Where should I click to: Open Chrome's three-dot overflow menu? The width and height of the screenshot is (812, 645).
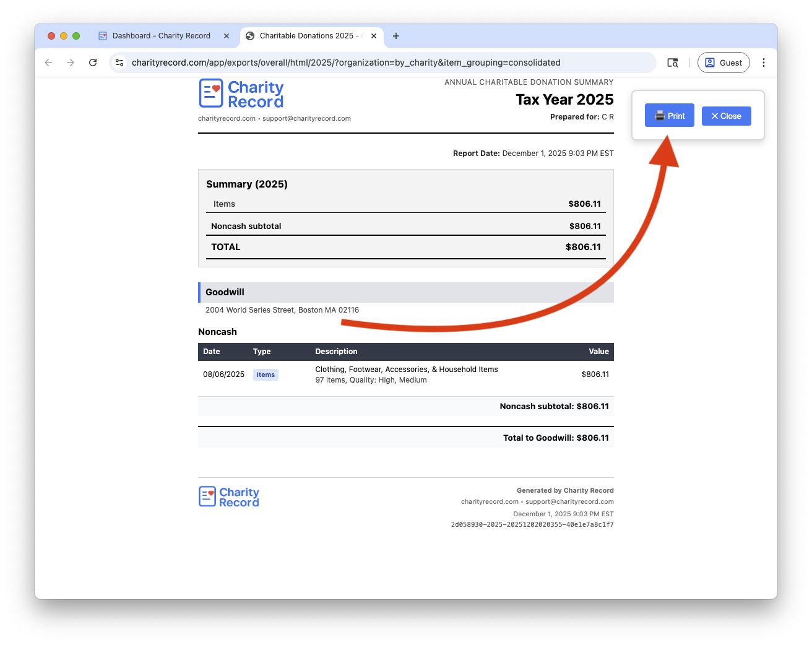[764, 63]
